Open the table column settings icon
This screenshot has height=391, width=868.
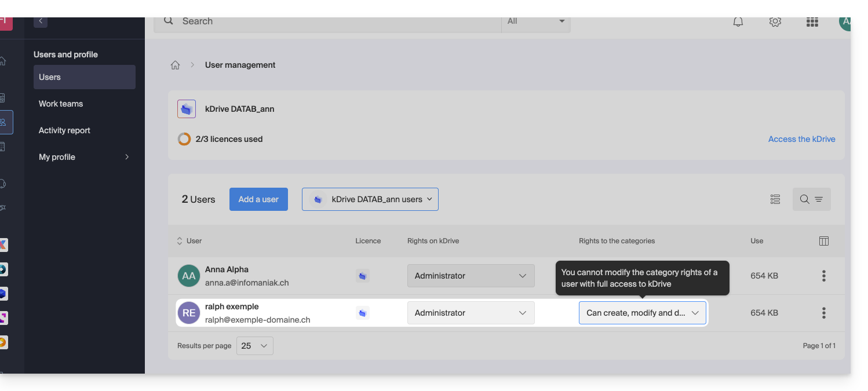[823, 241]
